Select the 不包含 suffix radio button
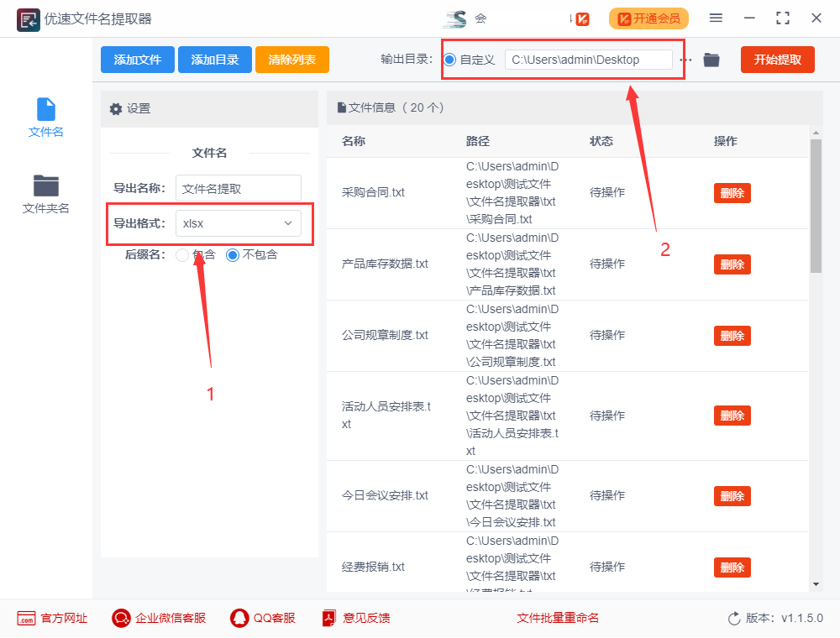Image resolution: width=840 pixels, height=638 pixels. [233, 254]
